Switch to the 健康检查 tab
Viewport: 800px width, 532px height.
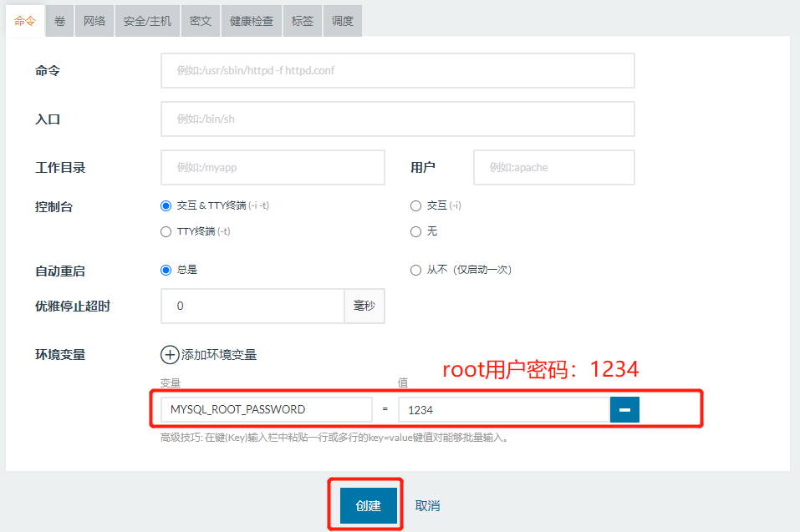[x=251, y=21]
